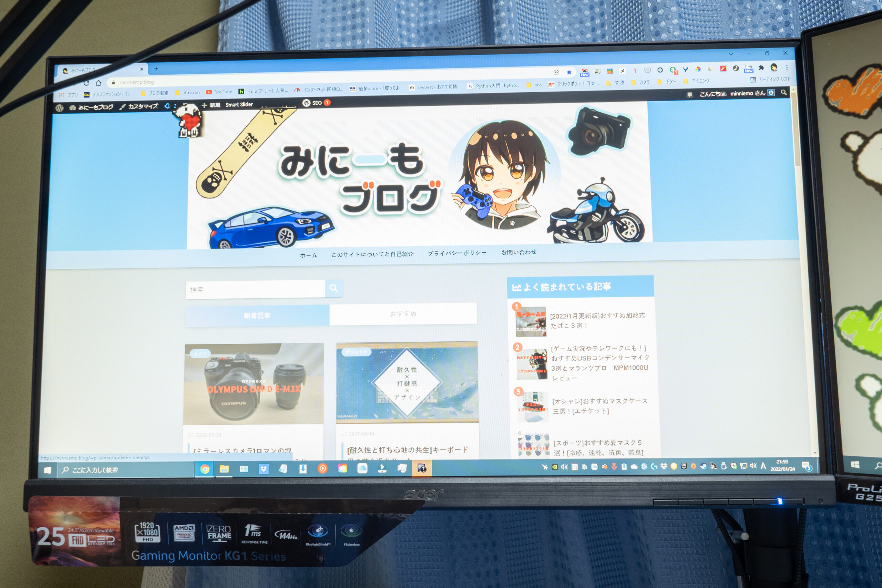Select the 新着記事 tab
882x588 pixels.
(257, 316)
